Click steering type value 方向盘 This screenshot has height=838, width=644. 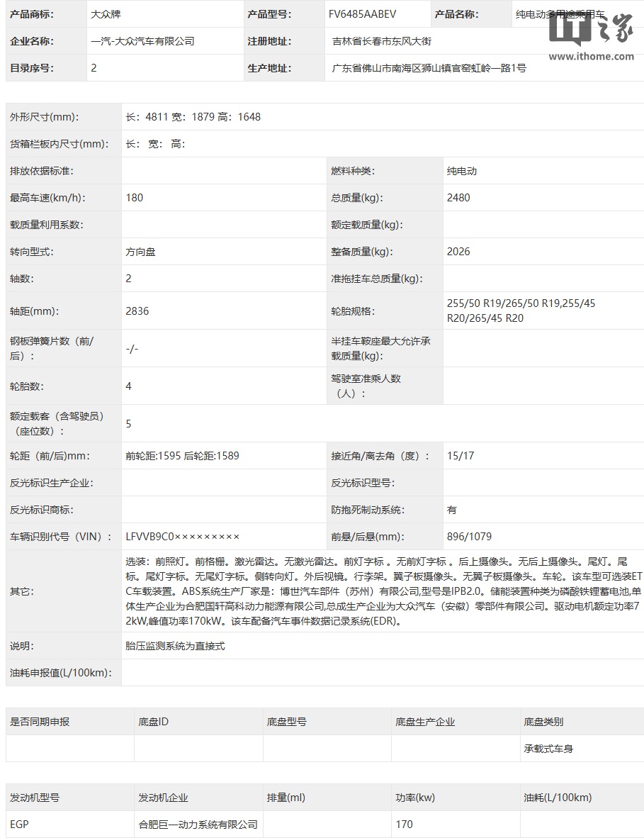point(140,252)
